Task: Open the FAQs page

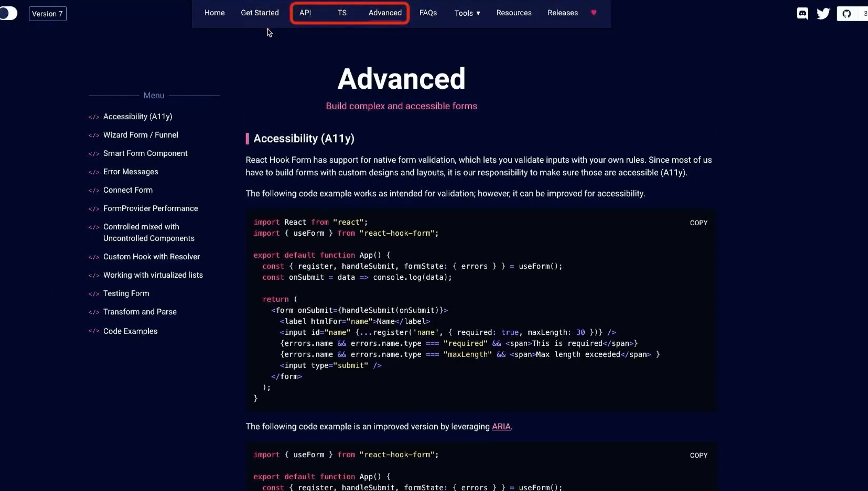Action: pos(428,13)
